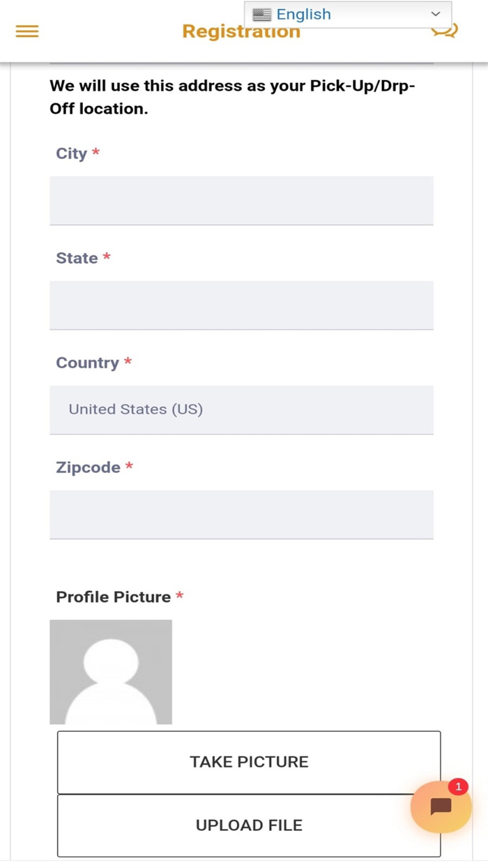Expand the language selector chevron

[436, 13]
